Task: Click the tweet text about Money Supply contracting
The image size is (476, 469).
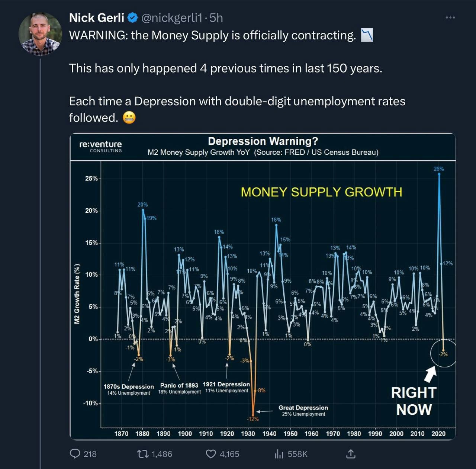Action: pos(237,76)
